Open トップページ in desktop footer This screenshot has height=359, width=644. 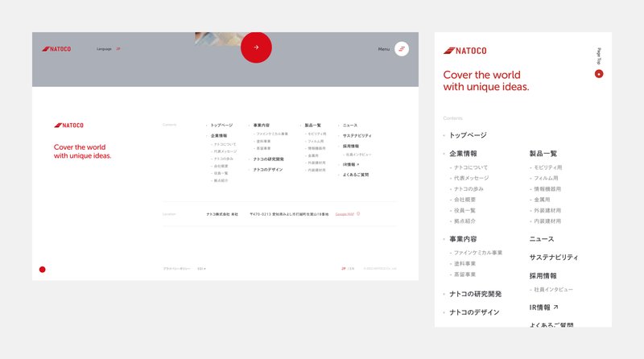point(221,126)
